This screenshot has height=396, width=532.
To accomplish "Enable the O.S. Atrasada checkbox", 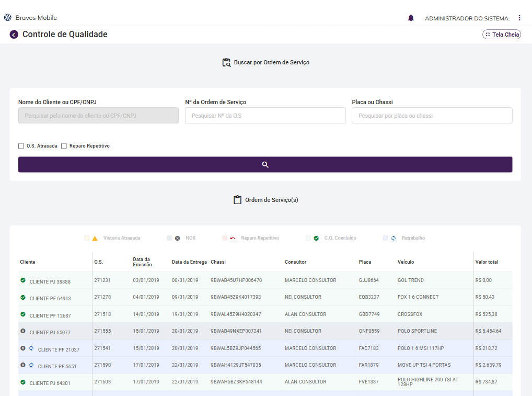I will [21, 146].
